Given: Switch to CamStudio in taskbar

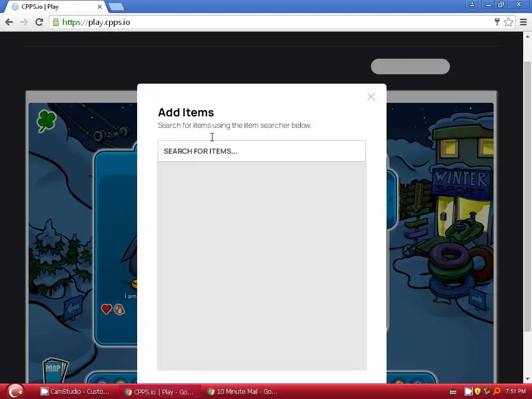Looking at the screenshot, I should [x=75, y=392].
